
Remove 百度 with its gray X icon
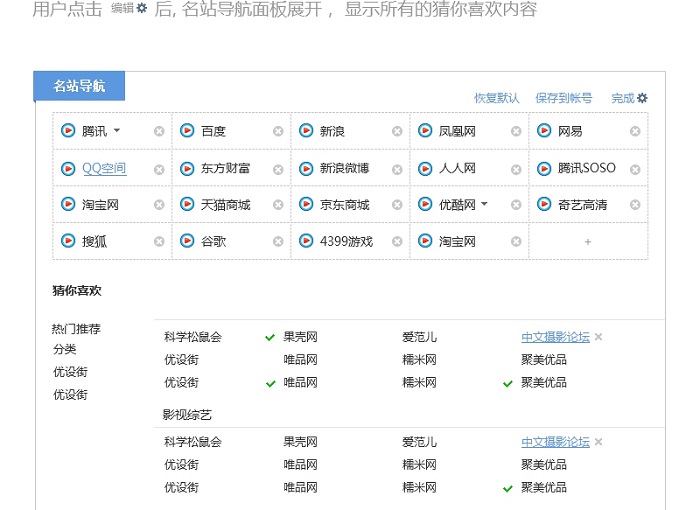pos(278,131)
